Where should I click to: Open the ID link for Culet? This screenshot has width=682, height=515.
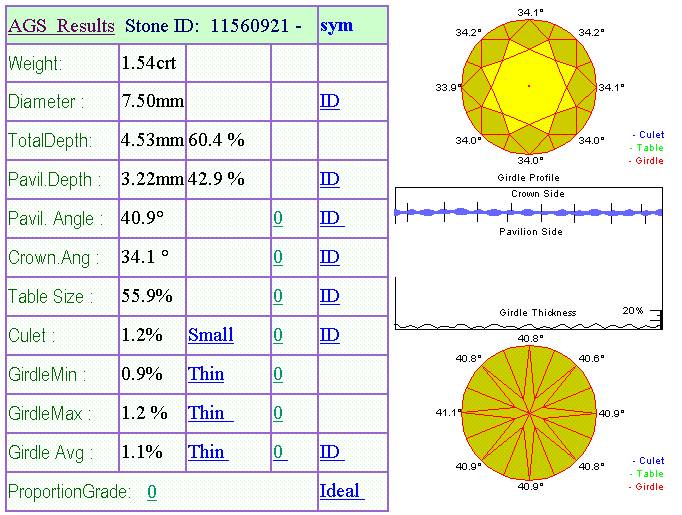click(x=329, y=335)
